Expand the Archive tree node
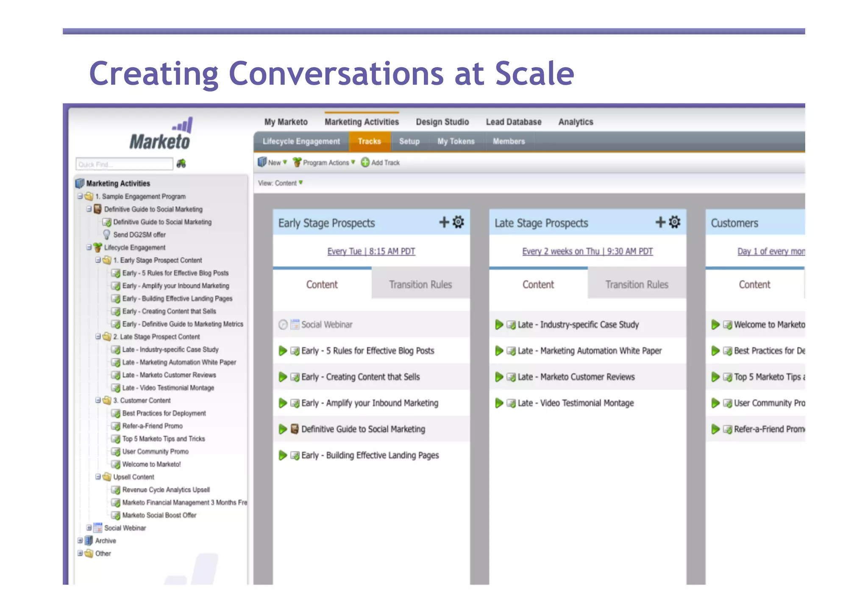Image resolution: width=868 pixels, height=613 pixels. tap(80, 541)
